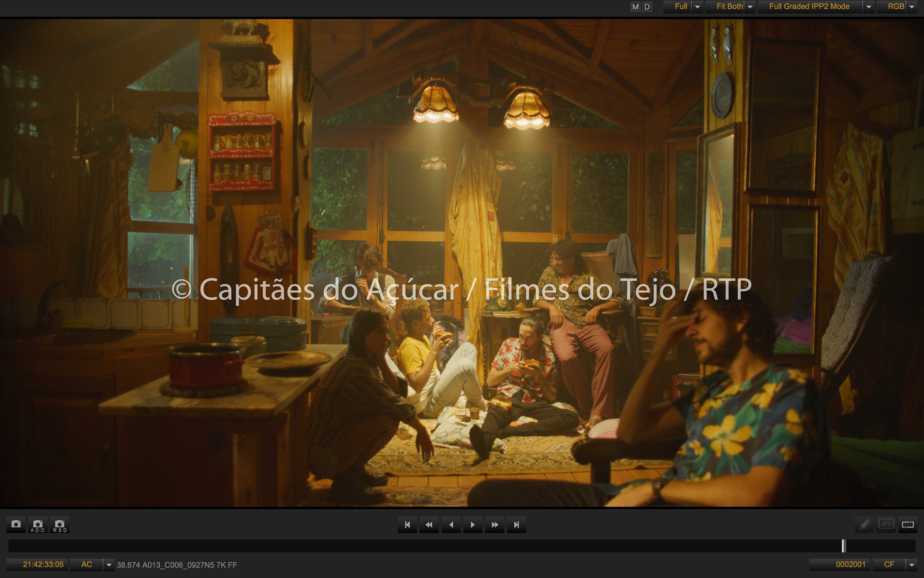Click the A.D.D. snapshot camera icon

[x=38, y=525]
